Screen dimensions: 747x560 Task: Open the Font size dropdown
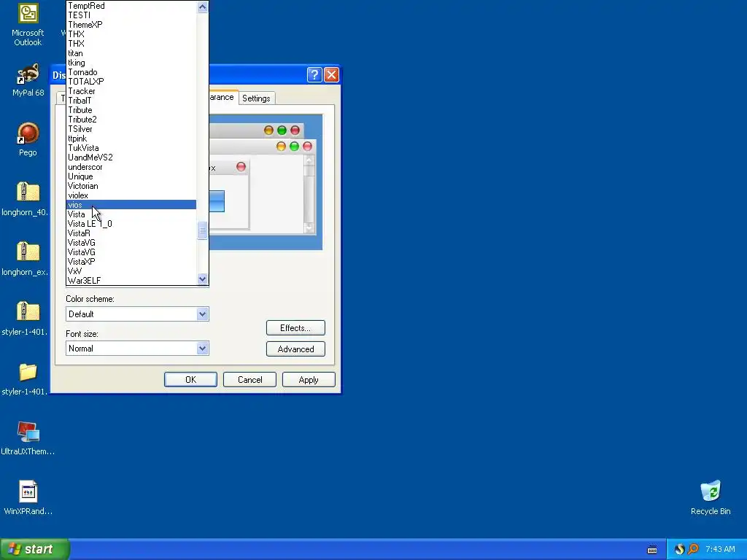pyautogui.click(x=203, y=348)
